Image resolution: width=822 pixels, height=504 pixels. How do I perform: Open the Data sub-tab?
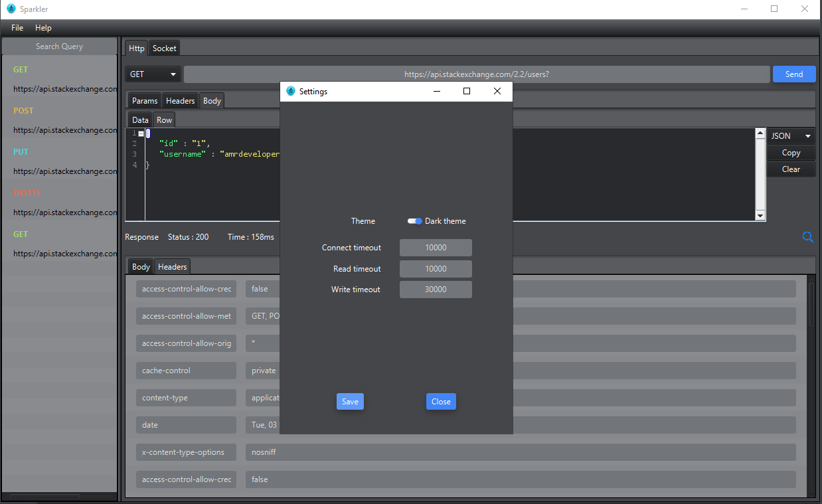(x=140, y=120)
